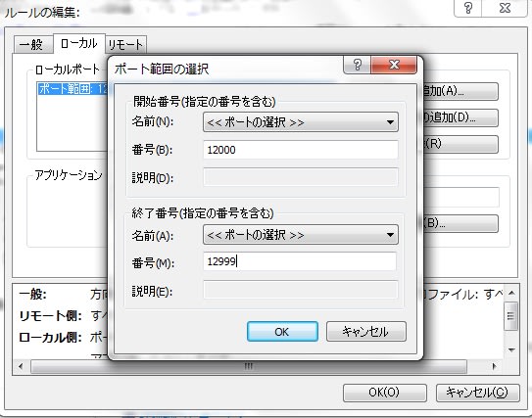This screenshot has width=532, height=418.
Task: Click the end 番号(M) field with 12999
Action: point(300,261)
